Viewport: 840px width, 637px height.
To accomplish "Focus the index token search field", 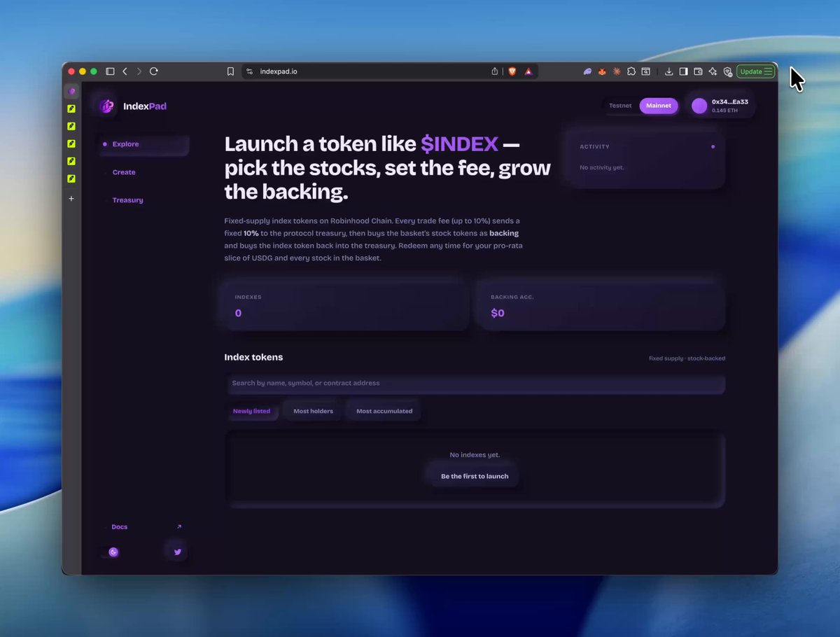I will point(475,384).
